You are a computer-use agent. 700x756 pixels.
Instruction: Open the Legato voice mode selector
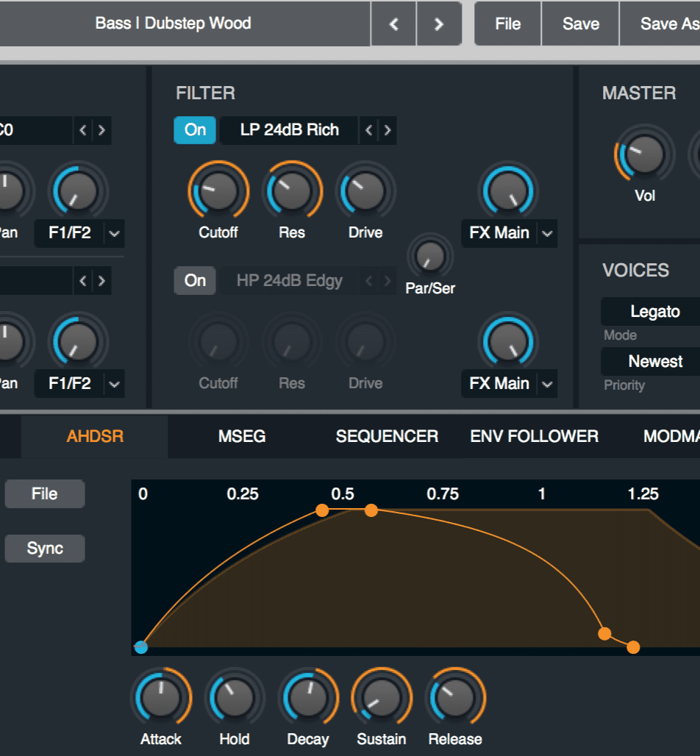click(651, 312)
